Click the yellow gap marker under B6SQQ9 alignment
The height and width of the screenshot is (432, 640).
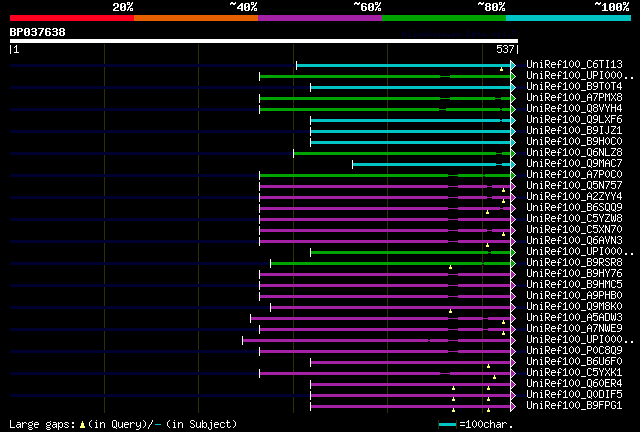tap(487, 212)
